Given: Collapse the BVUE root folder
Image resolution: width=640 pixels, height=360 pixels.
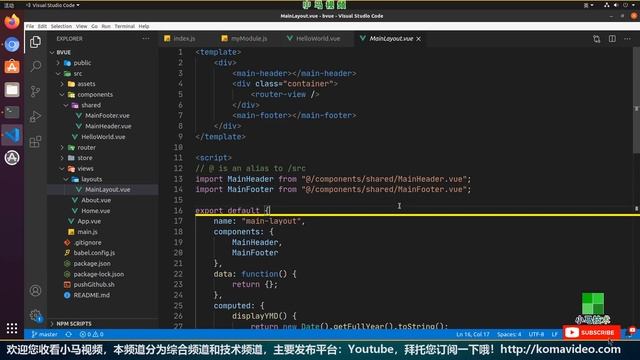Looking at the screenshot, I should pos(52,52).
